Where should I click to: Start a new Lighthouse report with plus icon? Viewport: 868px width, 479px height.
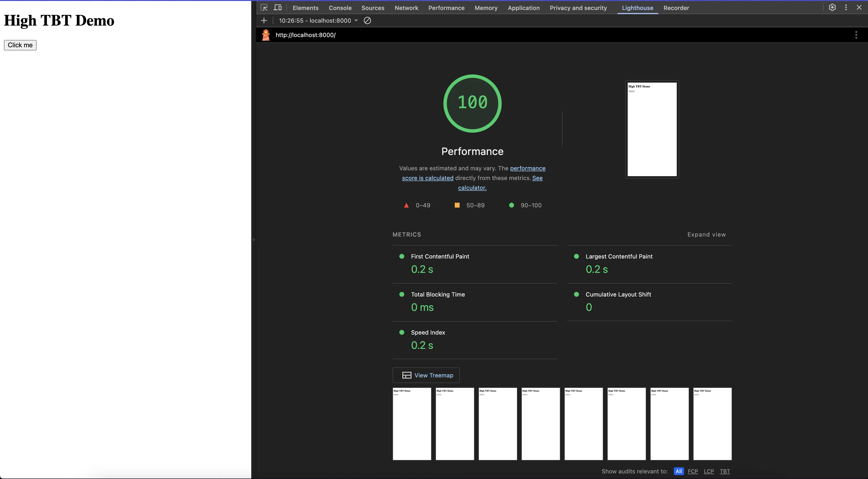pos(264,20)
